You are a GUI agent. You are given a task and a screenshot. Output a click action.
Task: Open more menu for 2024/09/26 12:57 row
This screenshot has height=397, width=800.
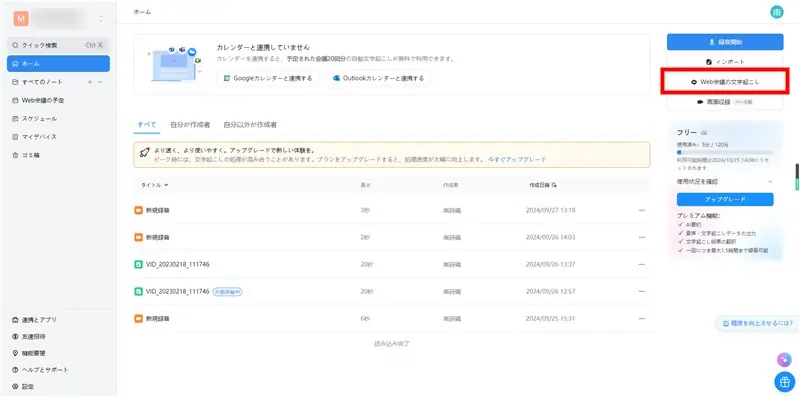pos(641,291)
